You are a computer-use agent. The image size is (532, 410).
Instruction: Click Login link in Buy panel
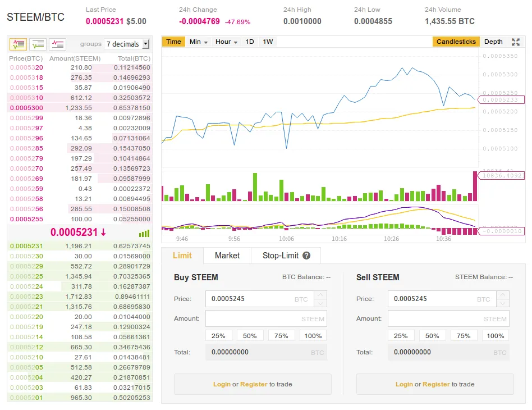point(222,384)
